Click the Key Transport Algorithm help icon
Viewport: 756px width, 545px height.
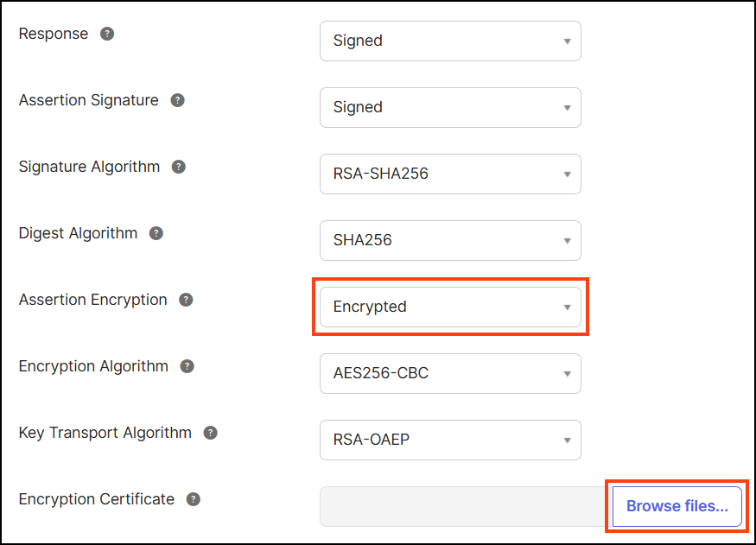[x=210, y=433]
